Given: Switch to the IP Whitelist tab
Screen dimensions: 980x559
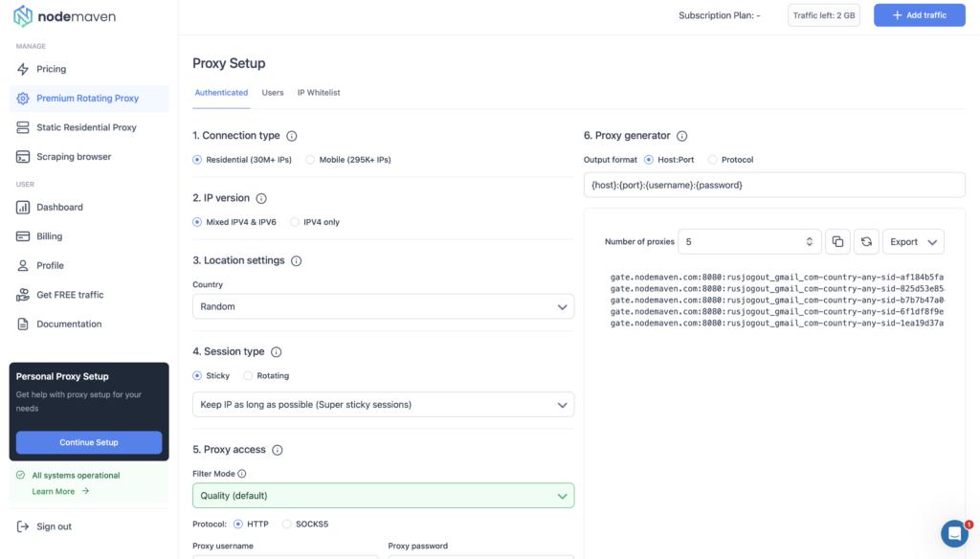Looking at the screenshot, I should [x=319, y=93].
